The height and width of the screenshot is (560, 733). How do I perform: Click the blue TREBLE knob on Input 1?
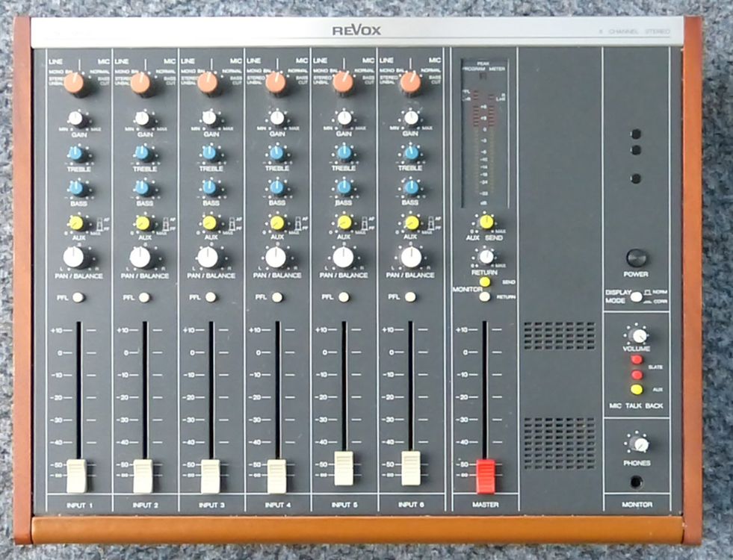[75, 153]
